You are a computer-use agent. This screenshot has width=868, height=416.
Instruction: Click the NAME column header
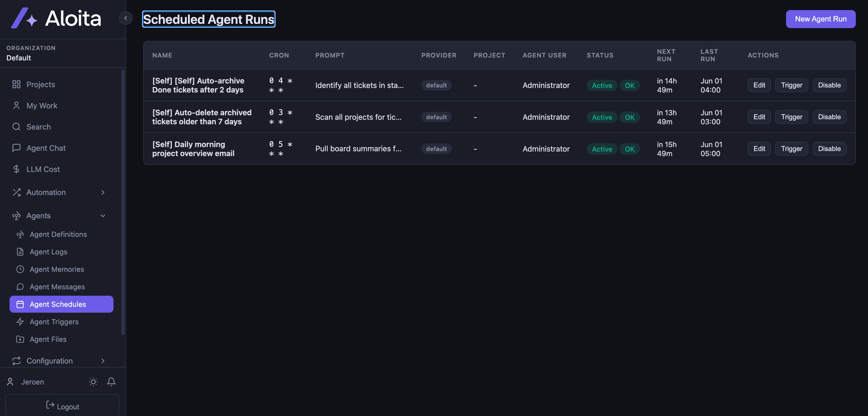(x=162, y=55)
